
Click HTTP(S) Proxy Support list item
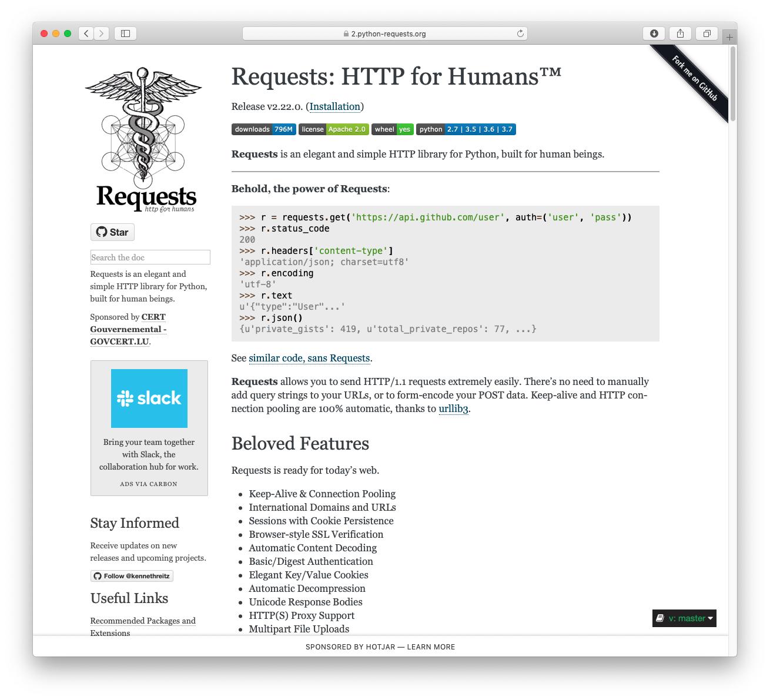302,615
